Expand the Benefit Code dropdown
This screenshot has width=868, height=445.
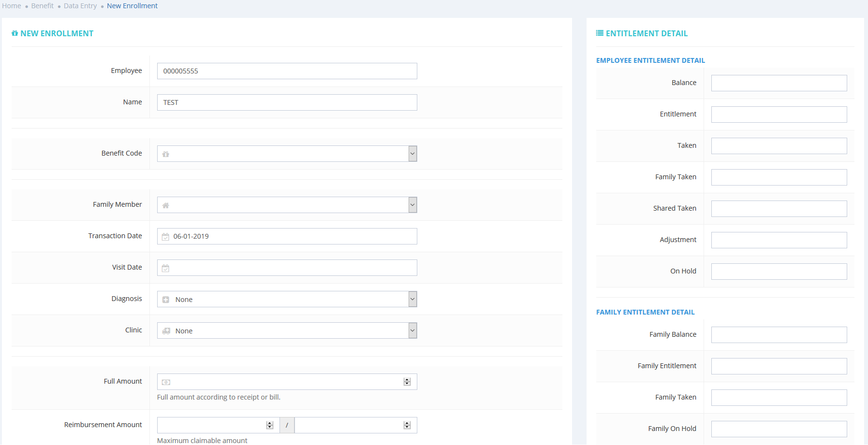click(x=412, y=154)
